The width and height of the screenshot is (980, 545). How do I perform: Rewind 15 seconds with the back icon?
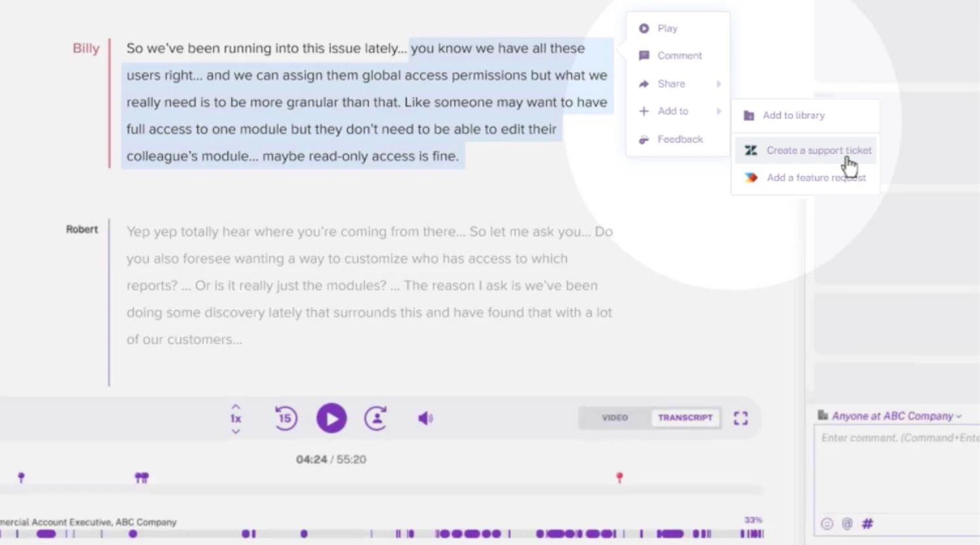[286, 418]
